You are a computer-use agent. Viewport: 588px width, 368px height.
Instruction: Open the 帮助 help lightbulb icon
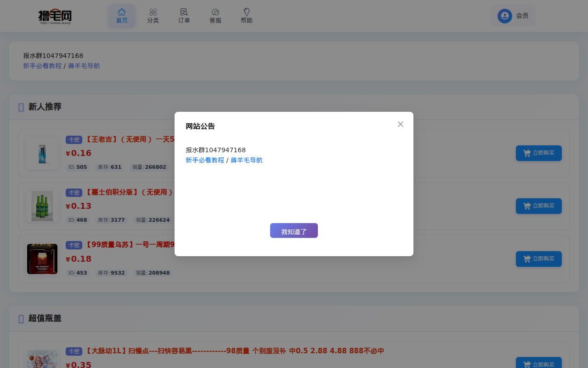pos(246,12)
